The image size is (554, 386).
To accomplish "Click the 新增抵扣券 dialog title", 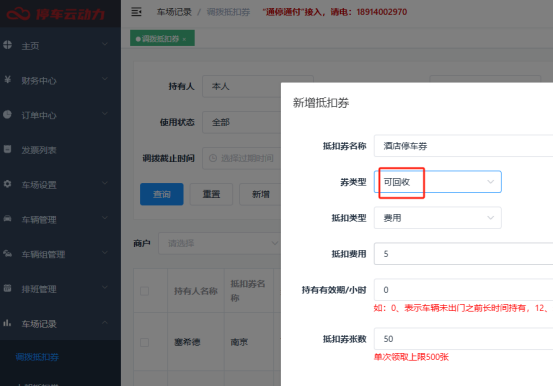I will point(321,103).
